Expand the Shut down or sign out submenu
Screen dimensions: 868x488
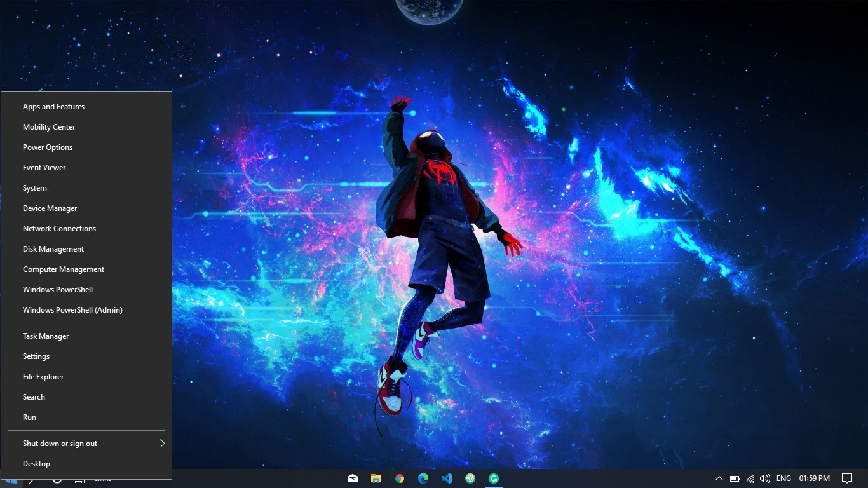pyautogui.click(x=86, y=444)
